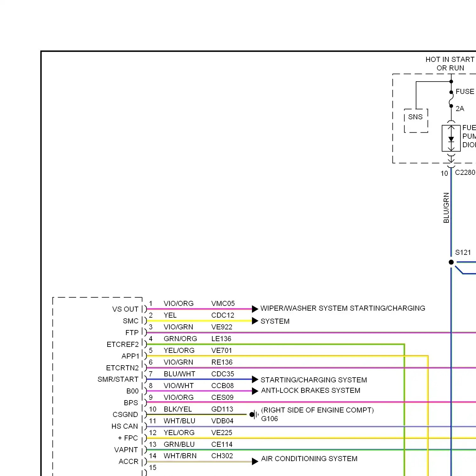Viewport: 476px width, 476px height.
Task: Select the SMC pin label
Action: click(131, 321)
